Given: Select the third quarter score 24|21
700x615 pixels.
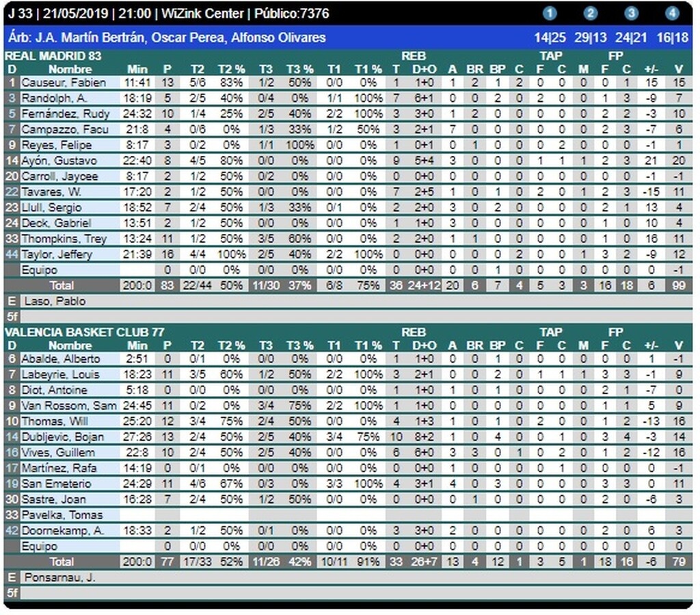Looking at the screenshot, I should tap(631, 38).
